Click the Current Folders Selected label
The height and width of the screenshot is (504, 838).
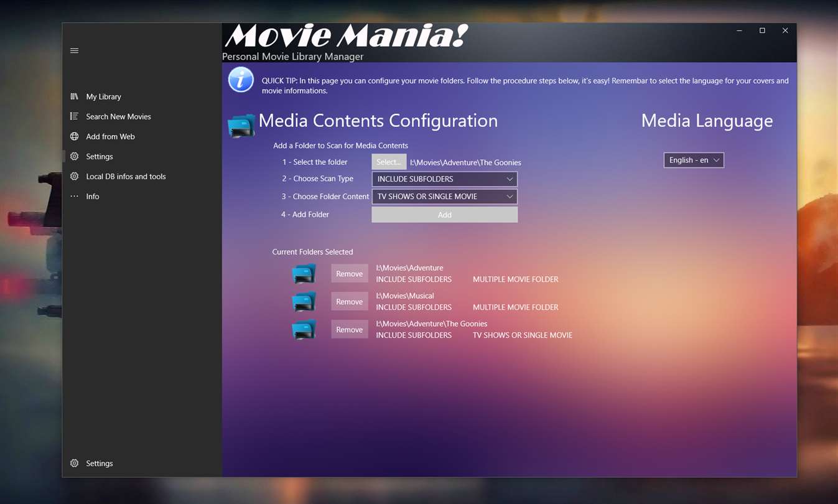coord(312,252)
